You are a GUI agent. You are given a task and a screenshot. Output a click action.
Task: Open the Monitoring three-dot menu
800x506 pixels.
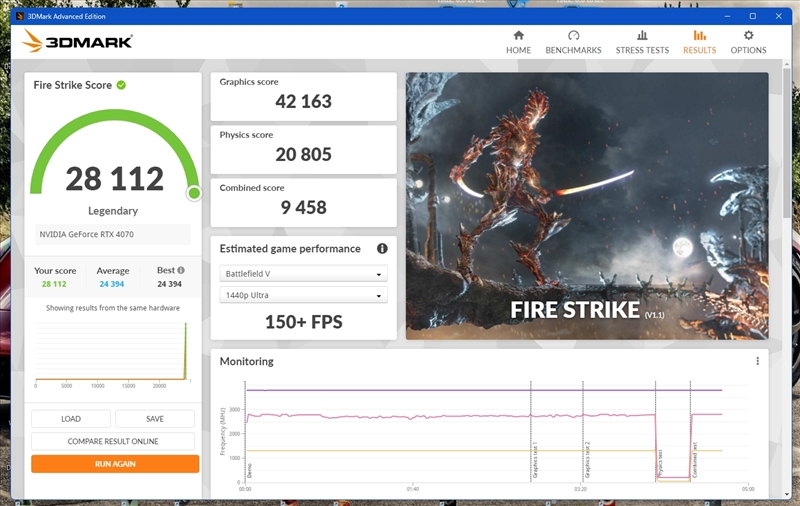pyautogui.click(x=758, y=361)
